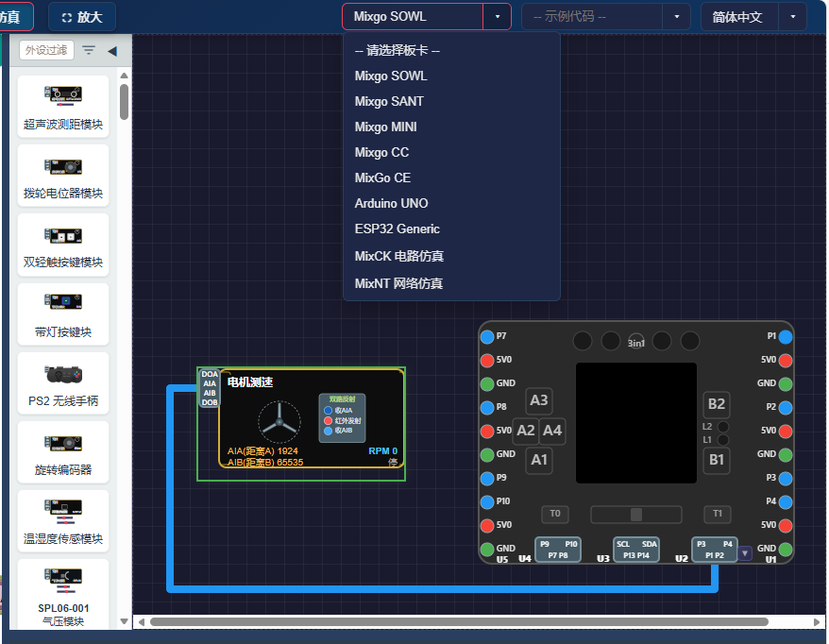Screen dimensions: 829x644
Task: Choose Mixgo SANT from board list
Action: click(451, 101)
